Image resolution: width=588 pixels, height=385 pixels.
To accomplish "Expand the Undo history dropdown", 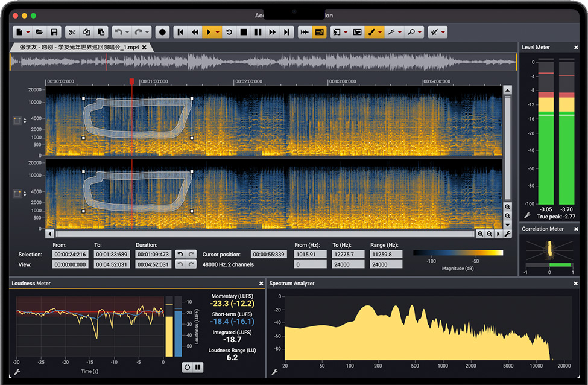I will coord(127,32).
